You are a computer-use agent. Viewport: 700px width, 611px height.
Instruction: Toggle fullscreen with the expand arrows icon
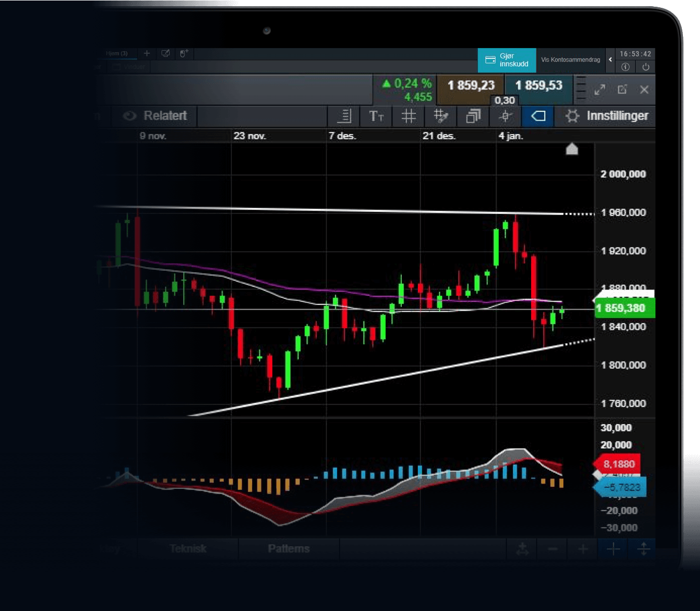[600, 90]
